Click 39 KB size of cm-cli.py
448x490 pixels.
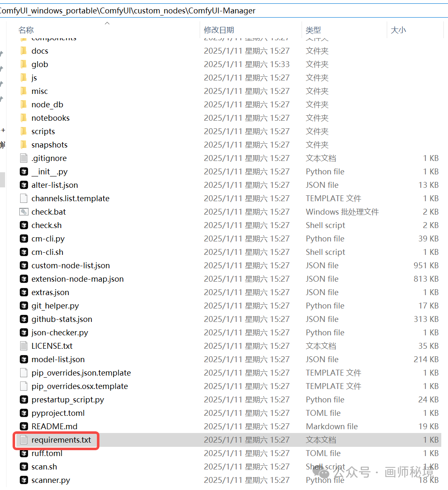pyautogui.click(x=428, y=239)
